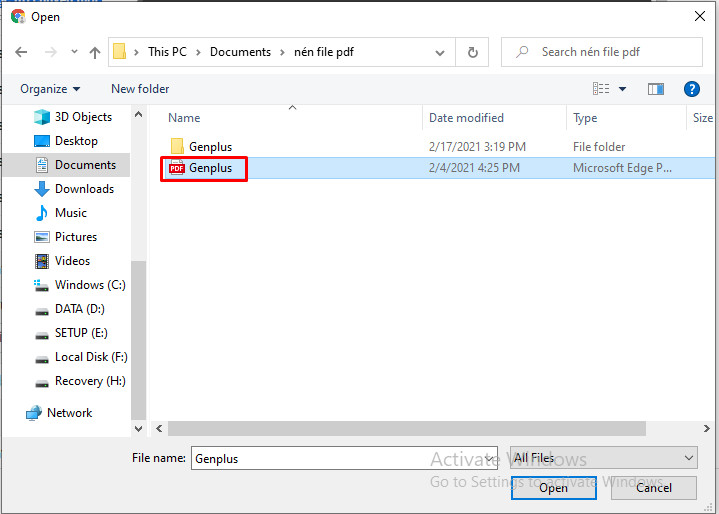The image size is (719, 514).
Task: Click the Network computer icon
Action: click(33, 413)
